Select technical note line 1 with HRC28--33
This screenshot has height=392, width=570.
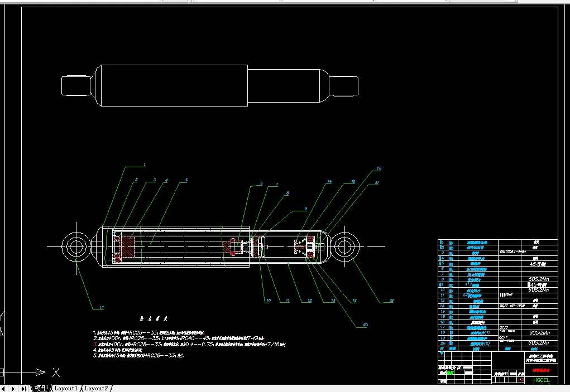149,332
